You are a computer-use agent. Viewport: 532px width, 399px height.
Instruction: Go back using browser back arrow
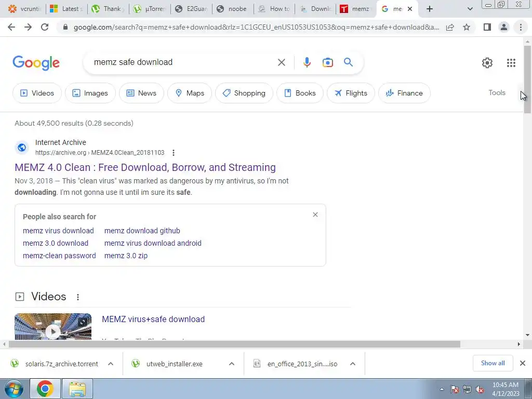(11, 27)
